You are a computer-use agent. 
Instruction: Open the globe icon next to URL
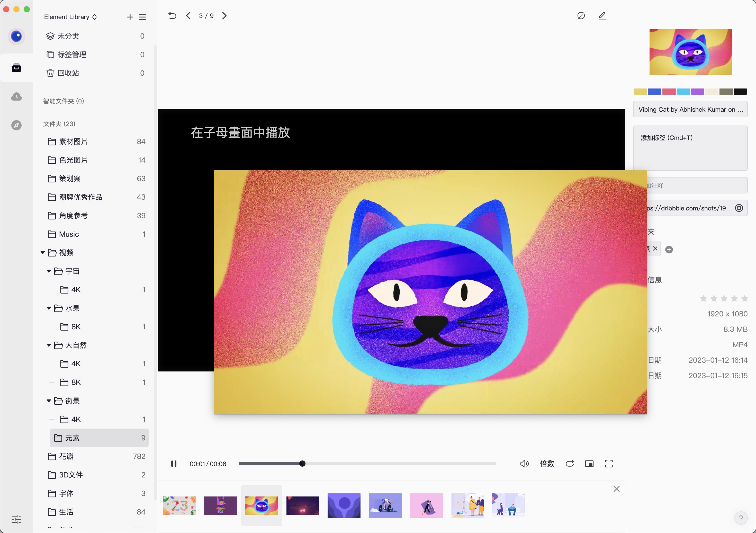click(739, 208)
